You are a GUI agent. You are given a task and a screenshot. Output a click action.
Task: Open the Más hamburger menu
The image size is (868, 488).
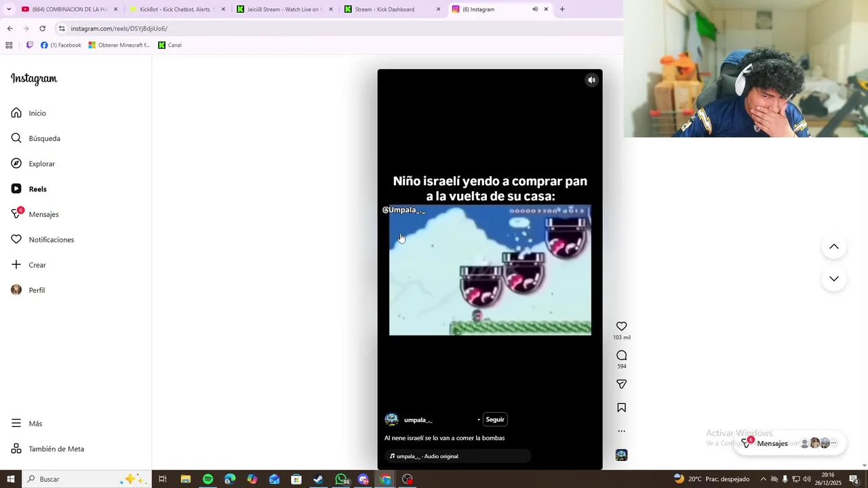16,424
